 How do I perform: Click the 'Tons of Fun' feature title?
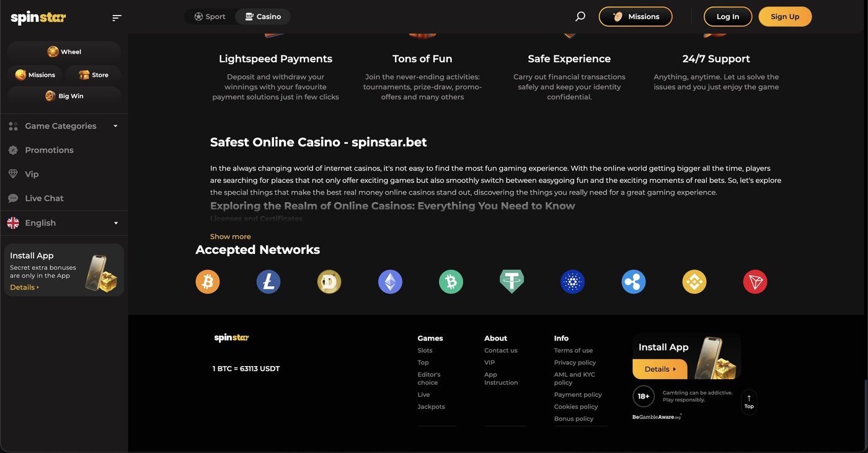422,59
